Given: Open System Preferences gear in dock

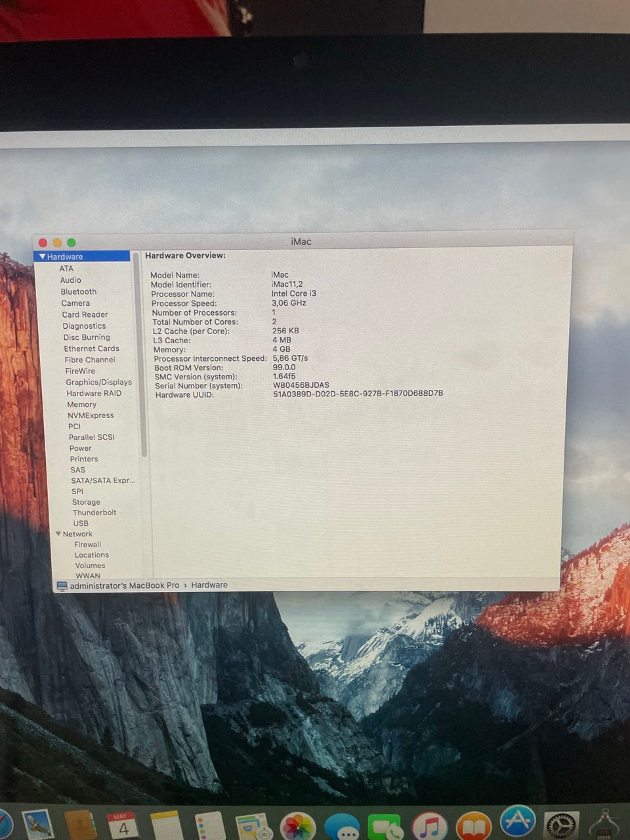Looking at the screenshot, I should (562, 826).
